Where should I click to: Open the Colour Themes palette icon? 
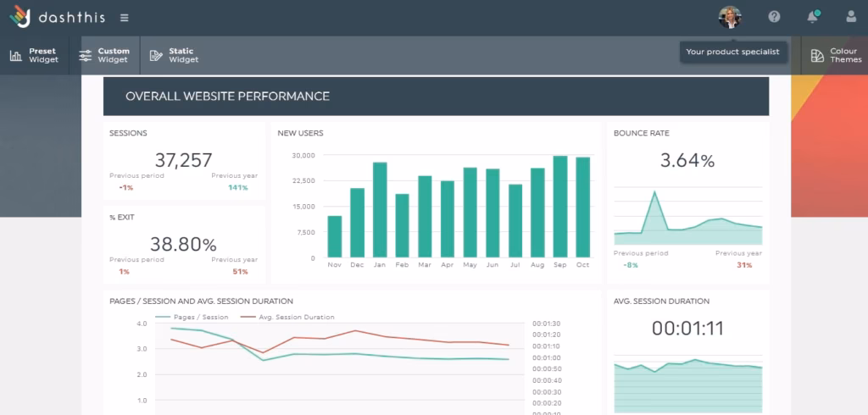tap(817, 56)
